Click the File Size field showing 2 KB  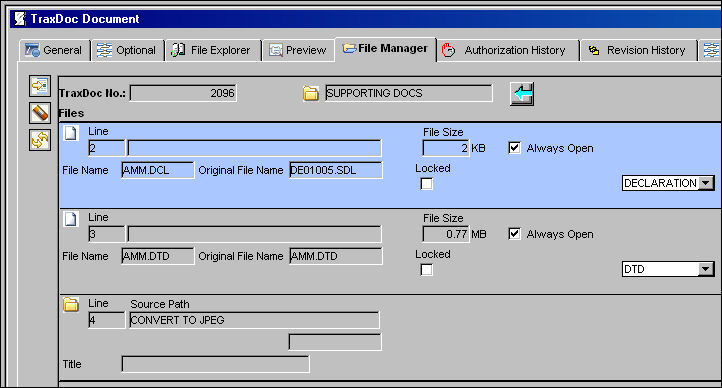click(x=446, y=148)
